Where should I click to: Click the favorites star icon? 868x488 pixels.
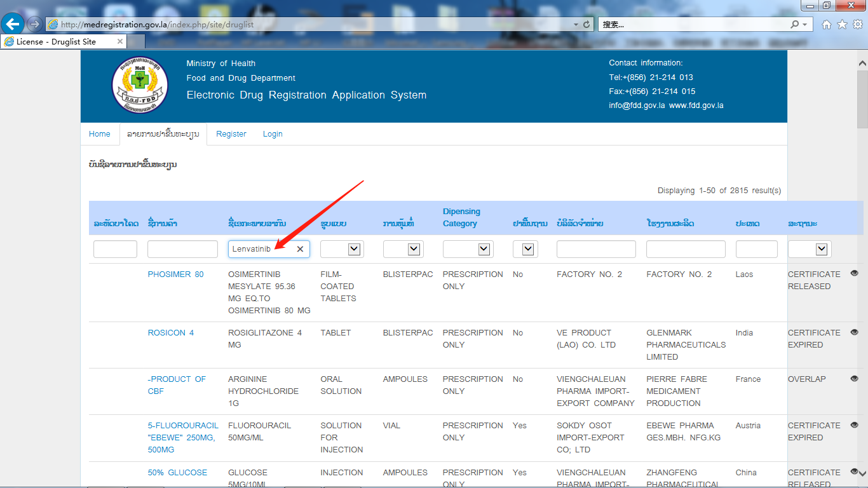[x=842, y=24]
